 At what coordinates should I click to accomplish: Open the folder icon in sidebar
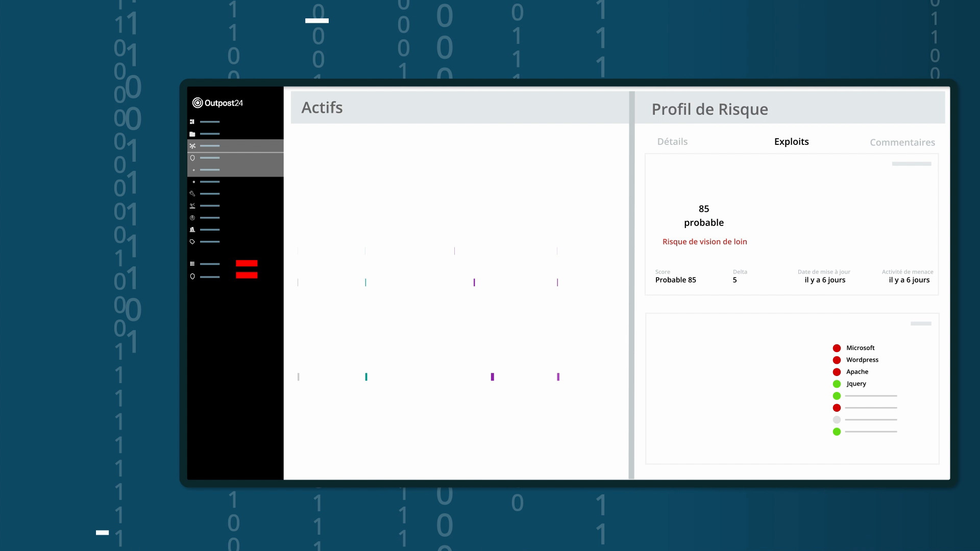click(x=192, y=134)
